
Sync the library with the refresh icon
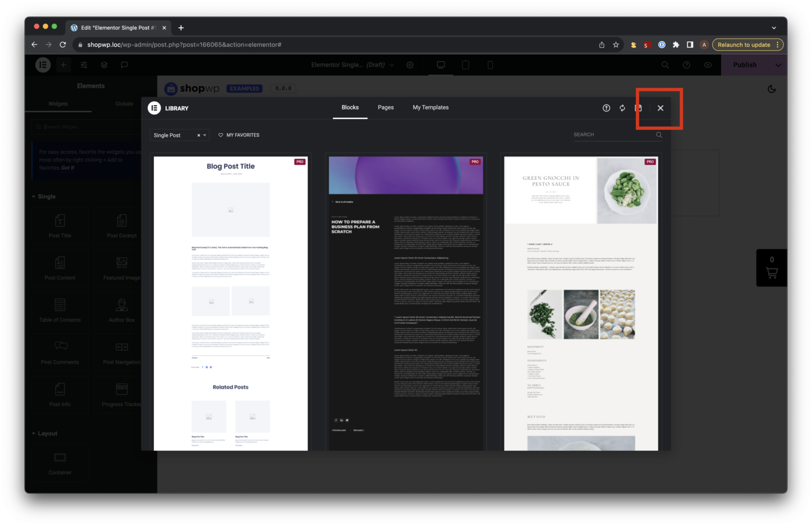point(622,108)
